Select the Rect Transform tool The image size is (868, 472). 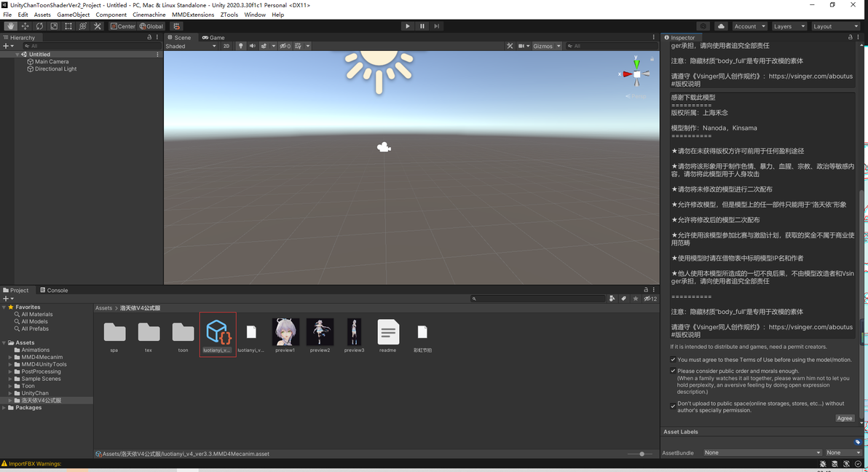click(x=68, y=26)
